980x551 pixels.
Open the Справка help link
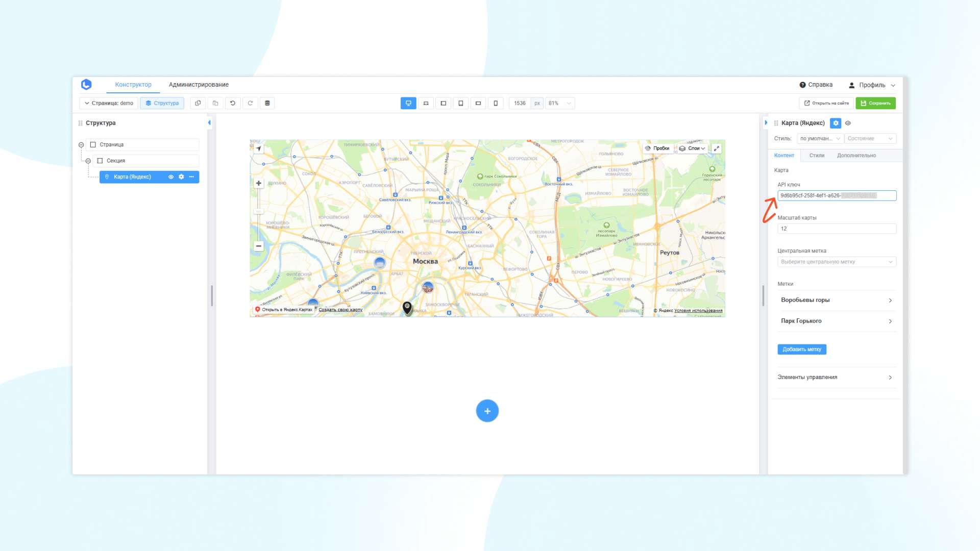point(816,85)
